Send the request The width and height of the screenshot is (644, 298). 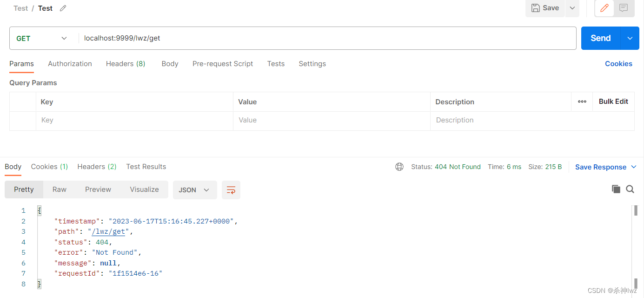pyautogui.click(x=600, y=38)
